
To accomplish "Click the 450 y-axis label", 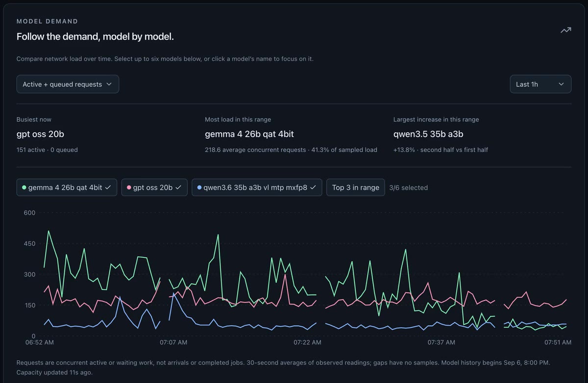I will tap(29, 243).
